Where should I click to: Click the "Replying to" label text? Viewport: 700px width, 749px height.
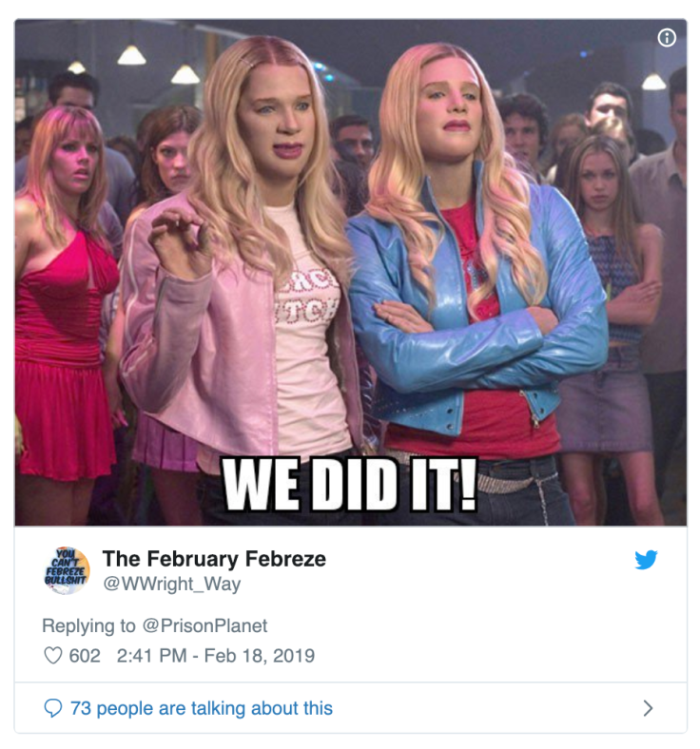coord(88,625)
